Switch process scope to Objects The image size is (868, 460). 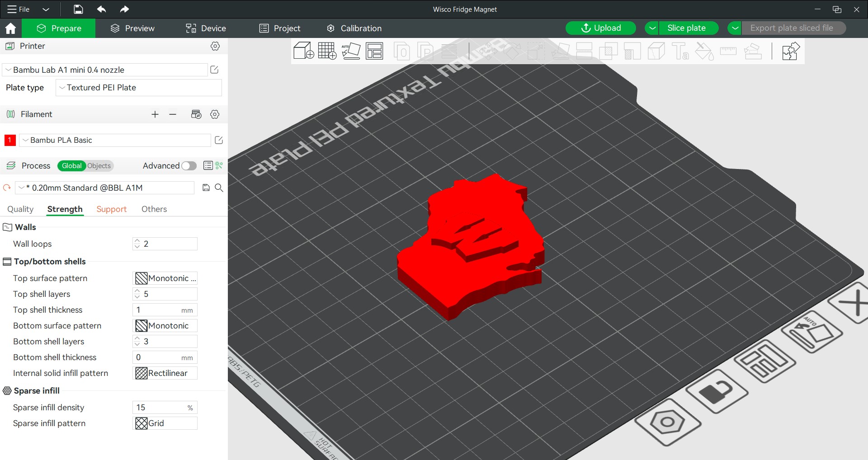coord(99,166)
